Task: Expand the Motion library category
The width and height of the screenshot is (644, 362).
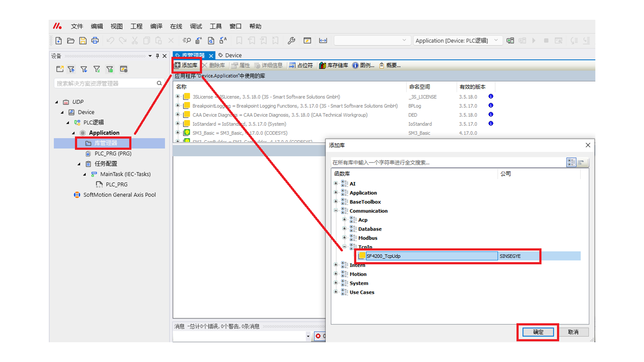Action: coord(336,274)
